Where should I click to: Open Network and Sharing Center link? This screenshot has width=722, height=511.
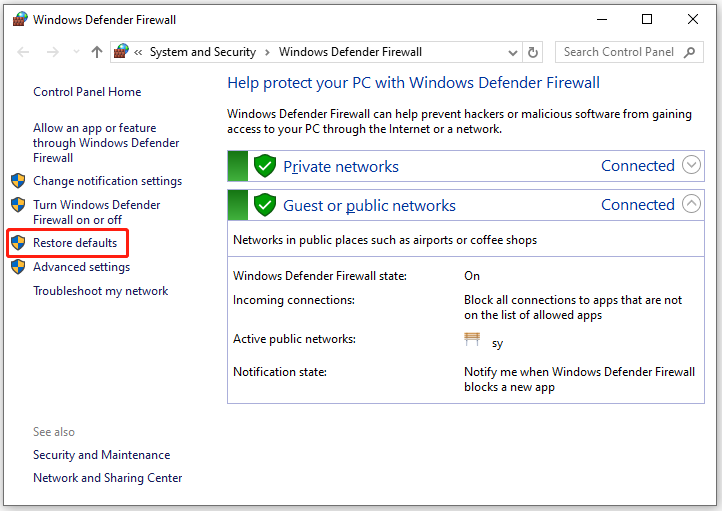[108, 478]
